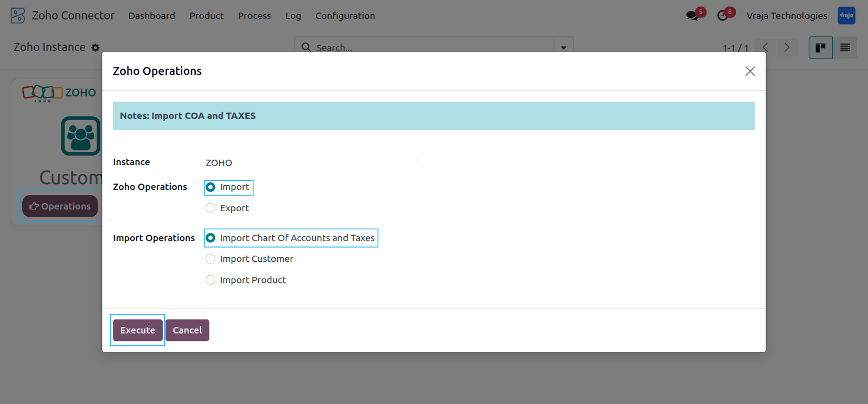
Task: Go to previous page chevron
Action: (x=765, y=48)
